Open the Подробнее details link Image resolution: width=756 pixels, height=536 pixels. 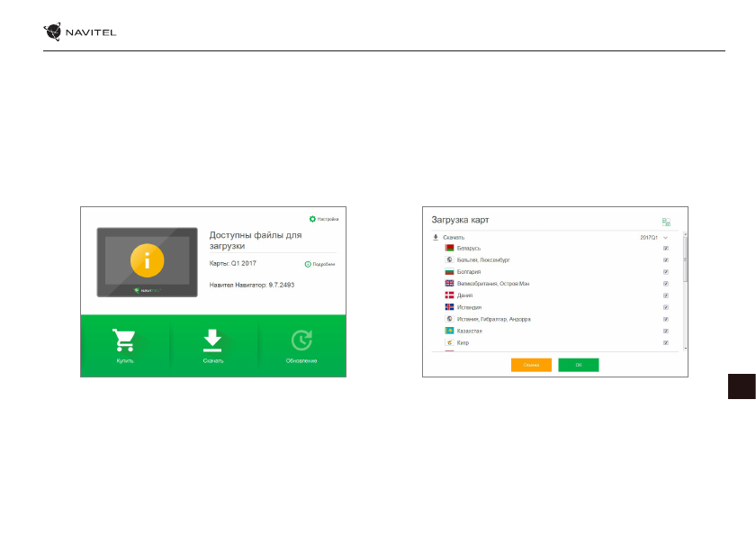tap(321, 264)
